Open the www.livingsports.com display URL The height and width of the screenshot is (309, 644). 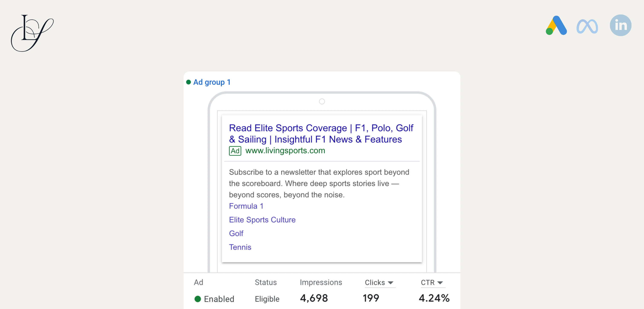285,151
